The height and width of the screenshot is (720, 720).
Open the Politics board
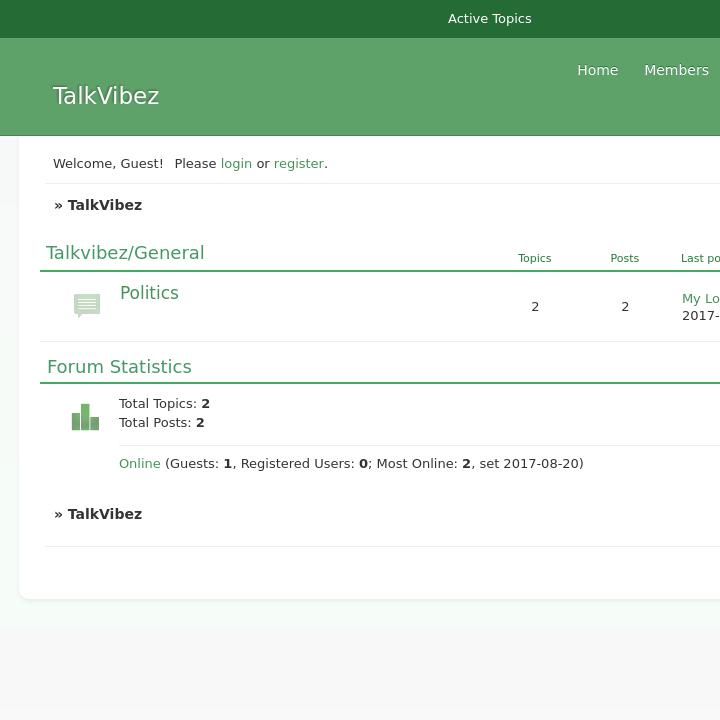click(x=149, y=293)
